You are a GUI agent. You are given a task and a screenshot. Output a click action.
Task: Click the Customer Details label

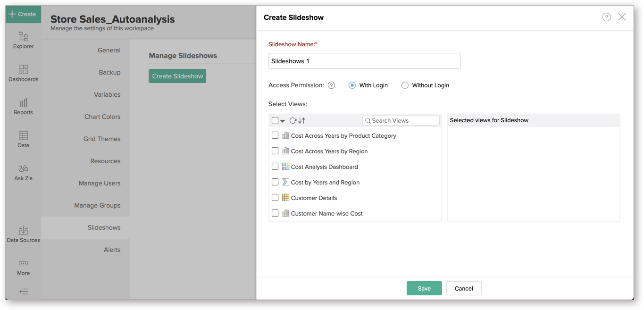(x=314, y=198)
